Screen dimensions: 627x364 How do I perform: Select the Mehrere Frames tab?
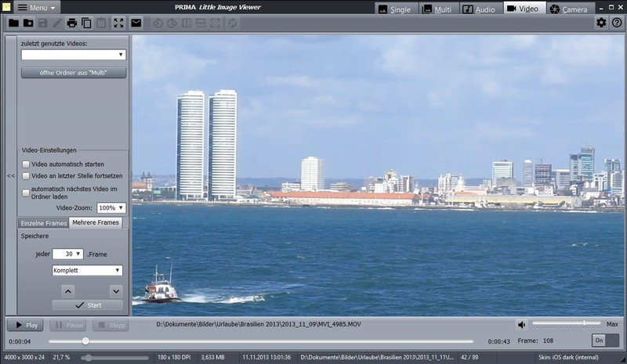[96, 222]
